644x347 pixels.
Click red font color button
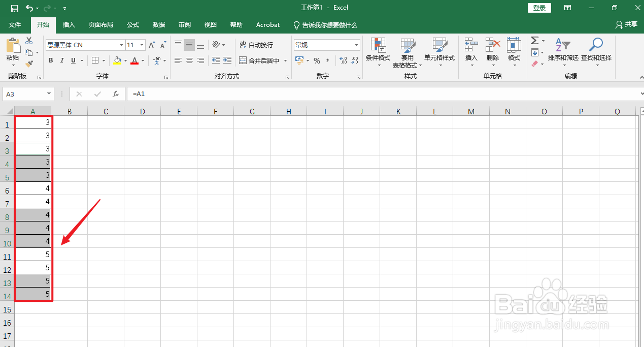pos(134,60)
